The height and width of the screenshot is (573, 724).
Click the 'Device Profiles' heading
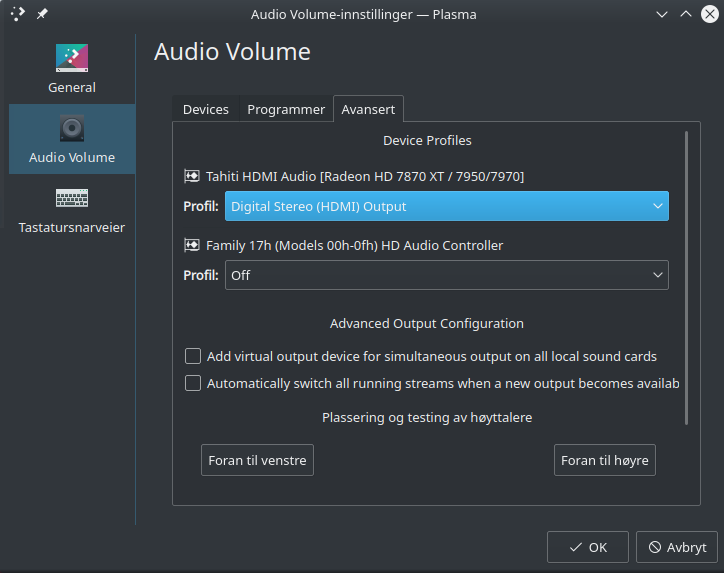(427, 140)
